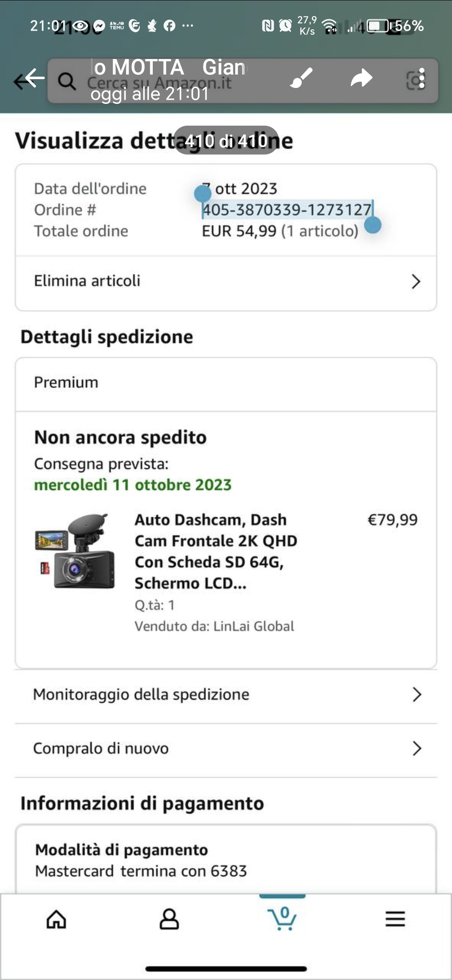Tap the LinLai Global seller link

pyautogui.click(x=253, y=626)
